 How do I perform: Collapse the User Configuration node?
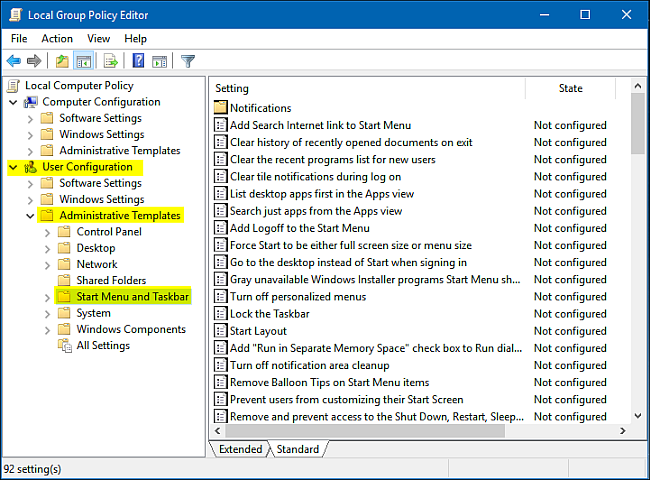pos(13,167)
